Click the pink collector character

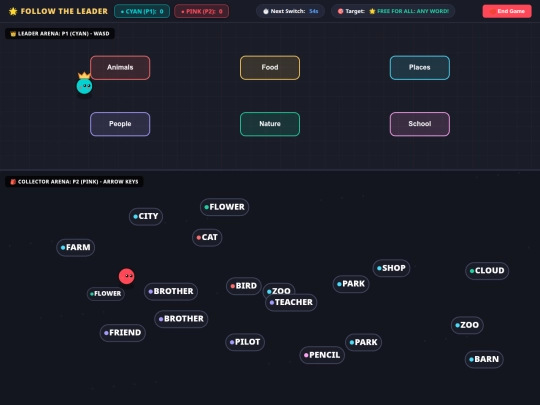(x=127, y=276)
